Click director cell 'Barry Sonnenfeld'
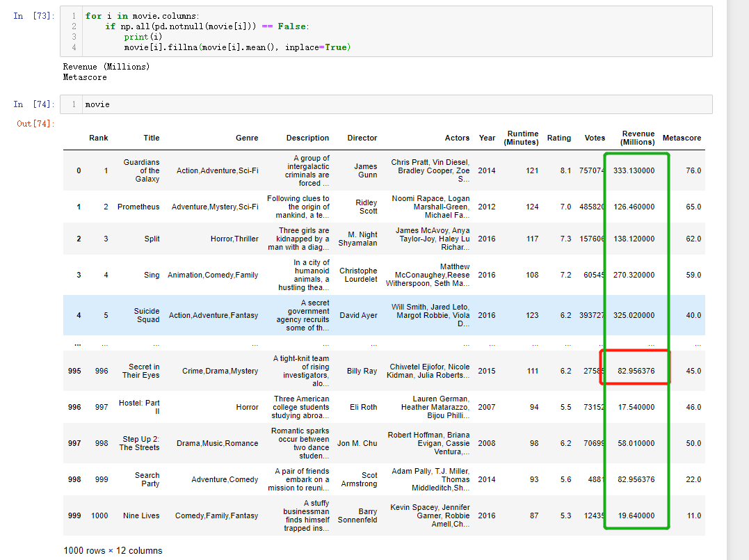This screenshot has width=749, height=560. coord(357,515)
